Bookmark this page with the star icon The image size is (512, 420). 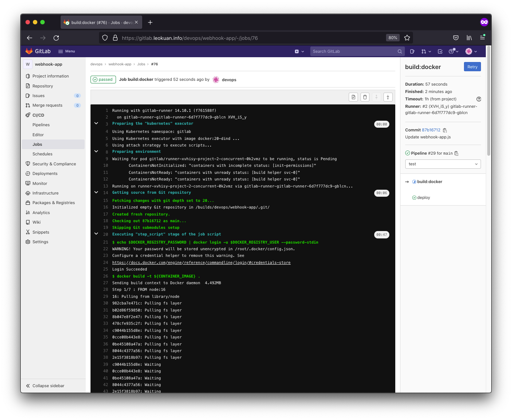point(407,38)
